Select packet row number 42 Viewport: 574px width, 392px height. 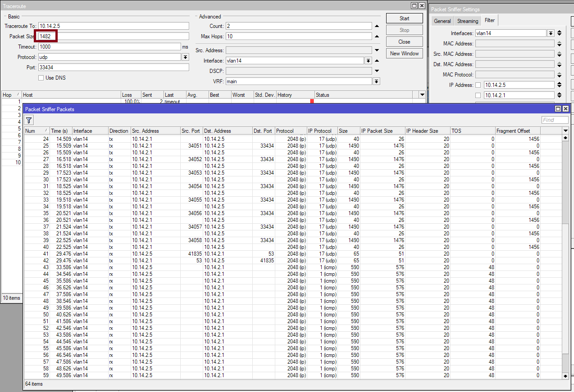[293, 261]
